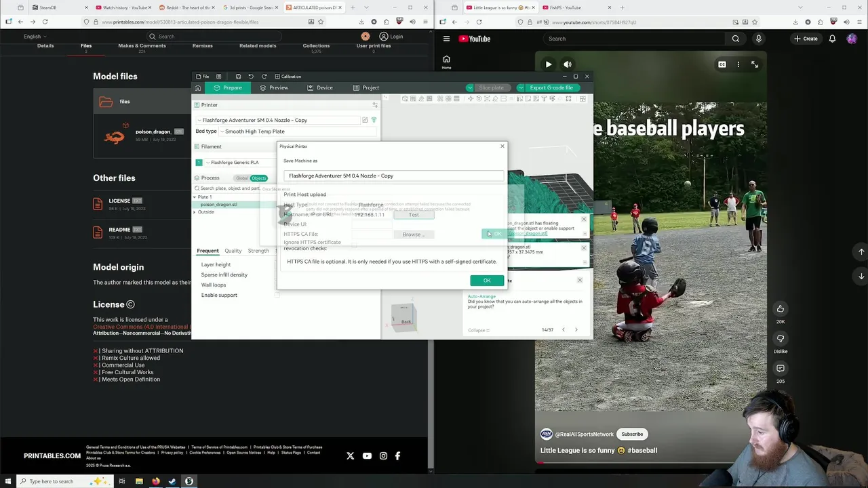Viewport: 868px width, 488px height.
Task: Click the Save project icon in Orca Slicer
Action: pyautogui.click(x=238, y=77)
